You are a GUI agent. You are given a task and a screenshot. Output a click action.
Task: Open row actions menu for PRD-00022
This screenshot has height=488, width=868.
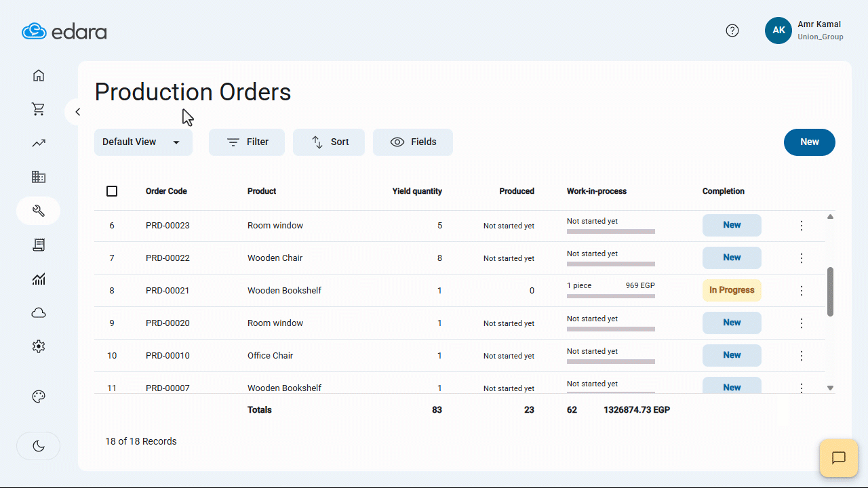(802, 258)
